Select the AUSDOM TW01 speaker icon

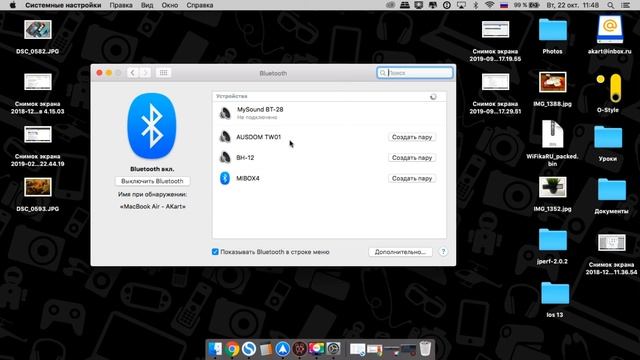coord(225,137)
